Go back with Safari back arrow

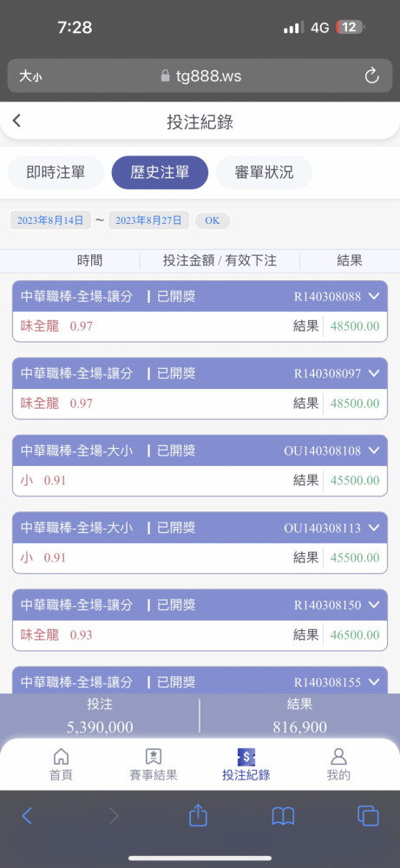pyautogui.click(x=27, y=816)
